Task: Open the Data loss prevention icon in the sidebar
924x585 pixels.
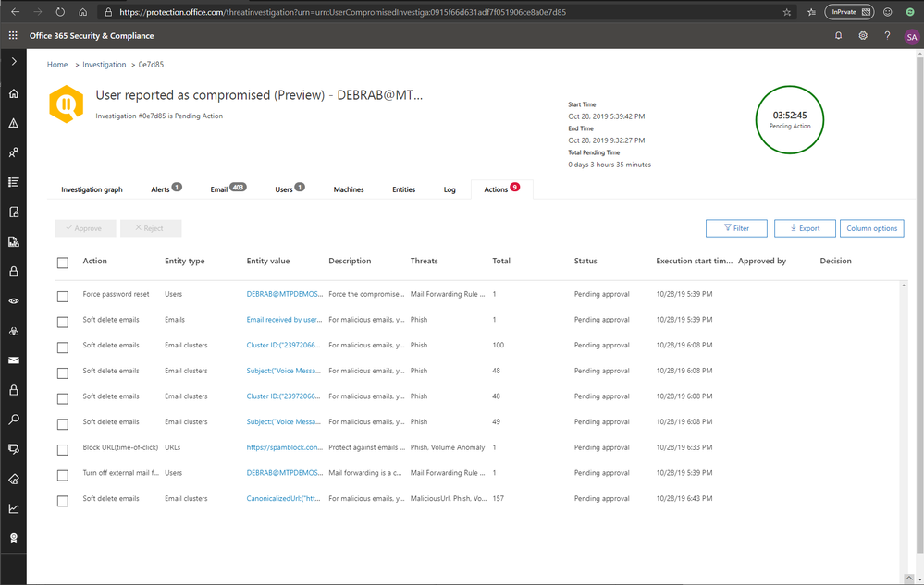Action: click(x=14, y=212)
